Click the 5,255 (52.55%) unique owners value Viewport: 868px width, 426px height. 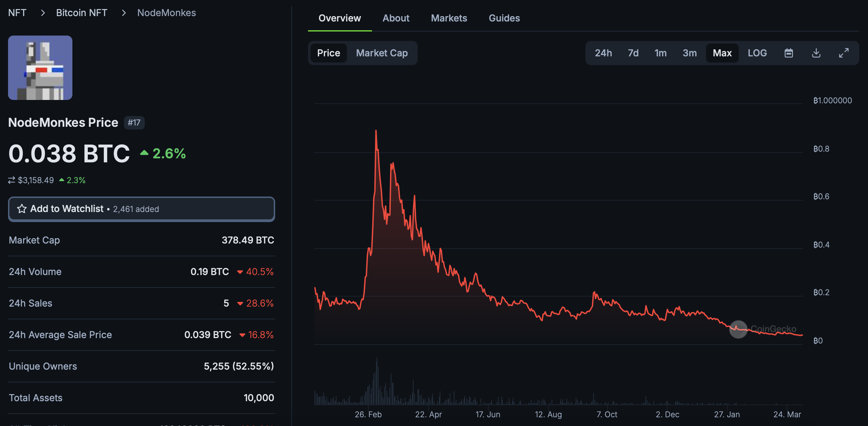point(239,366)
